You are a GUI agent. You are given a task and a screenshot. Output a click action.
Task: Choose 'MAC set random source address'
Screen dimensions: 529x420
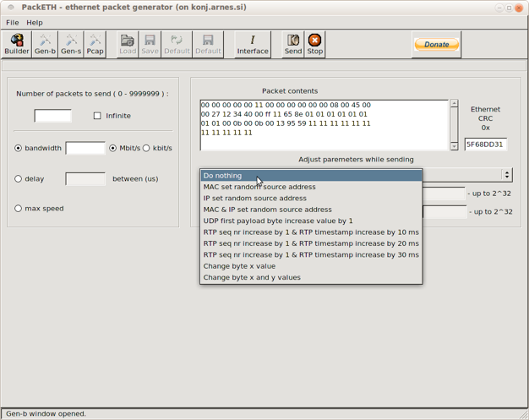click(311, 187)
